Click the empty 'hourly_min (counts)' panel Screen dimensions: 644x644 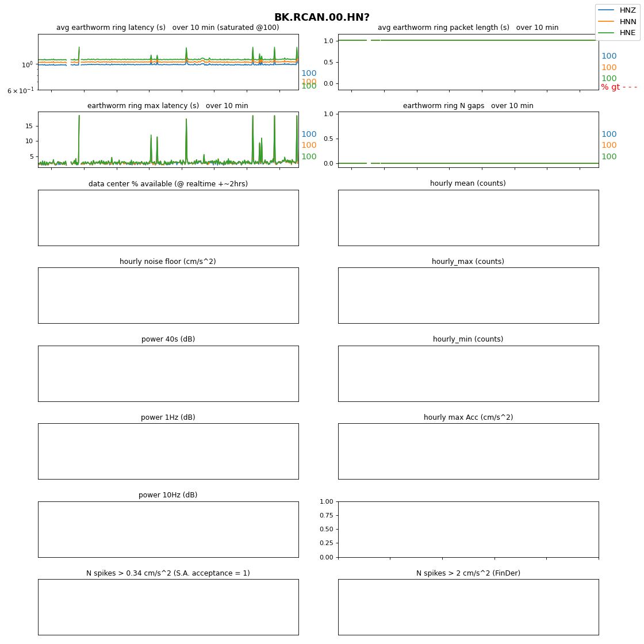(x=468, y=374)
